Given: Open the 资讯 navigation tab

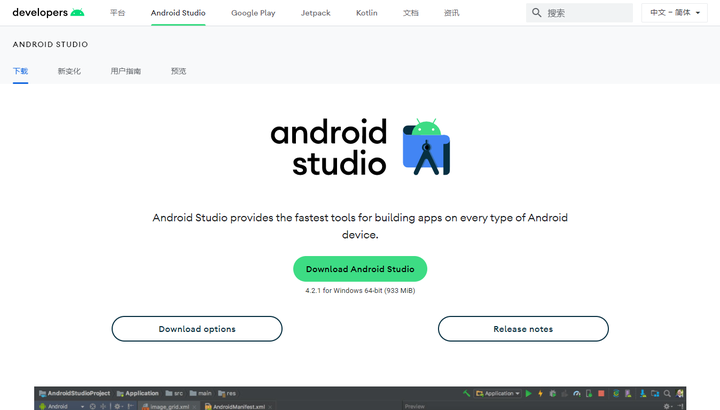Looking at the screenshot, I should coord(451,13).
